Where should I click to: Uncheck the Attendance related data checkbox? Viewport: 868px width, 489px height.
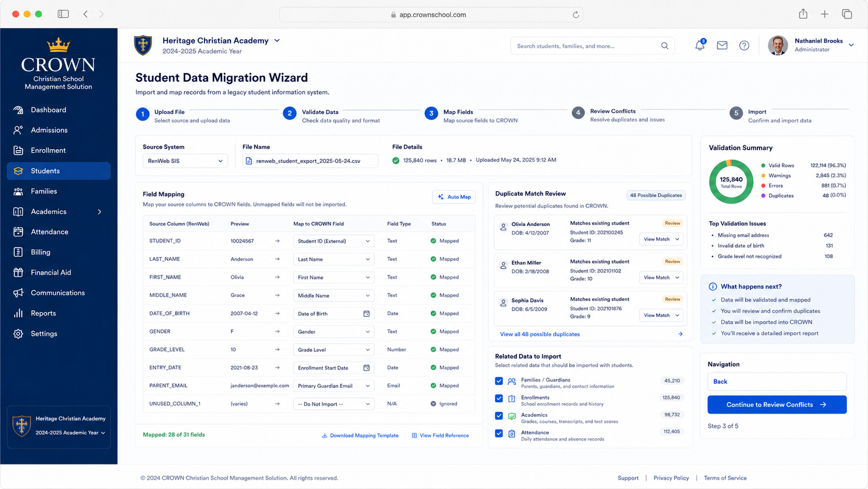click(x=499, y=433)
